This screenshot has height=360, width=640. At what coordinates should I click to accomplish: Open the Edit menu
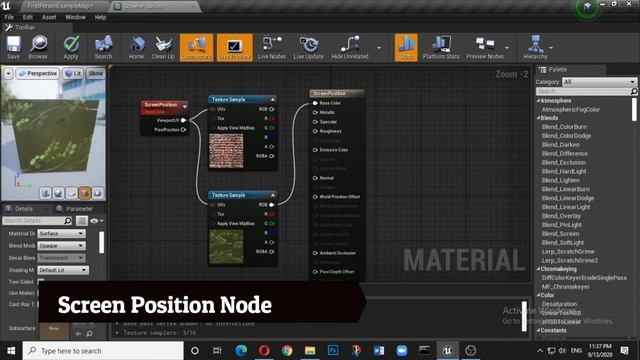point(27,17)
